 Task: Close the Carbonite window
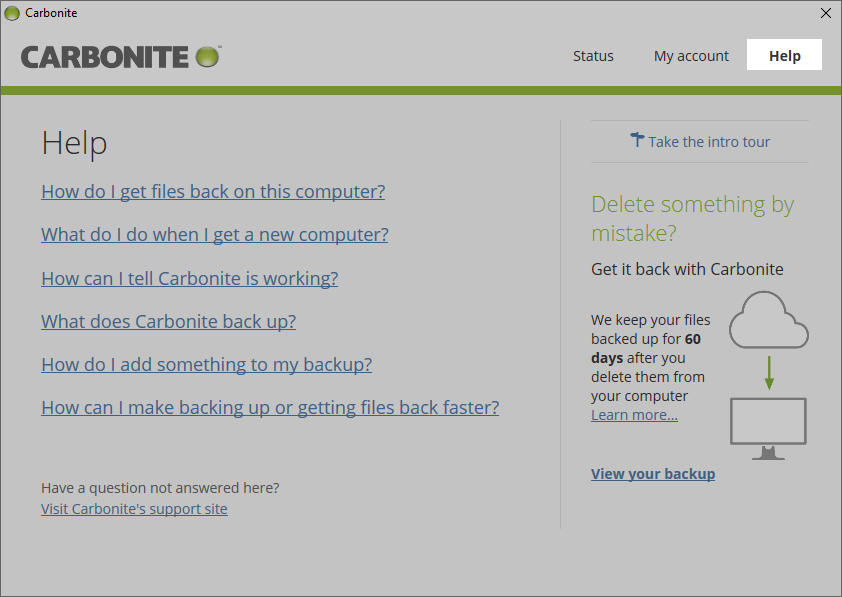[825, 13]
